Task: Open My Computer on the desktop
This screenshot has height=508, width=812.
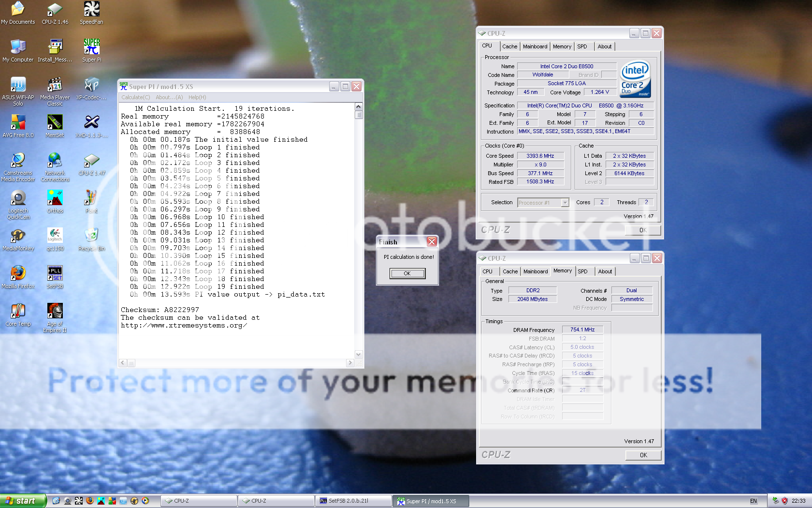Action: [18, 50]
